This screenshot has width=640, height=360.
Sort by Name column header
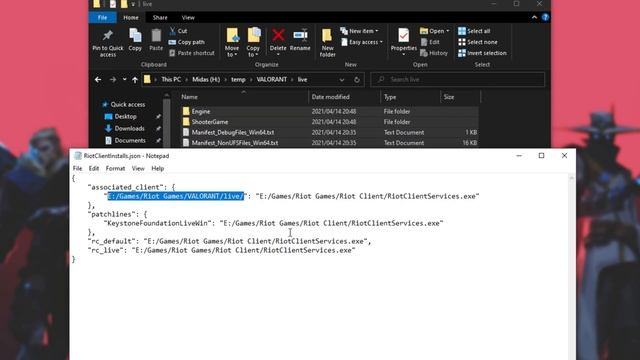coord(189,97)
